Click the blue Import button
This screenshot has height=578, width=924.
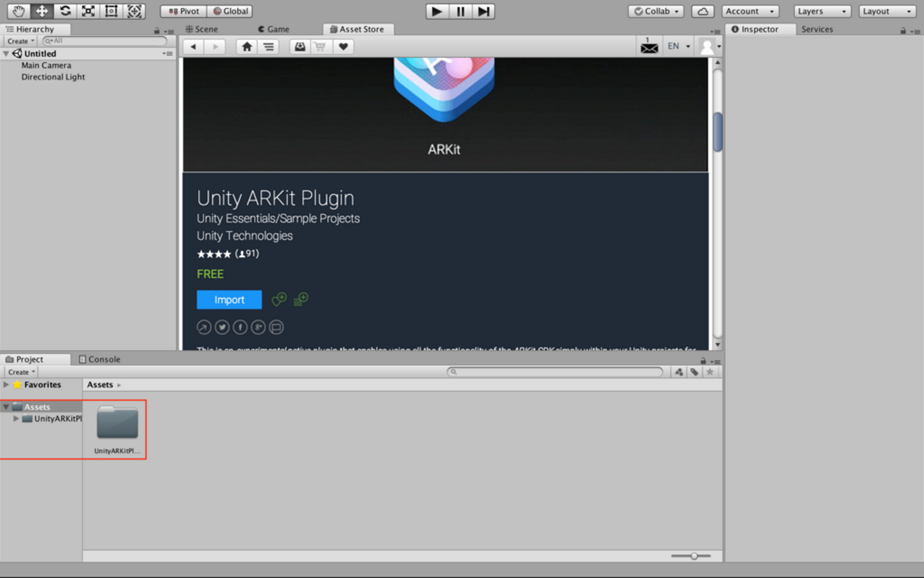(229, 299)
